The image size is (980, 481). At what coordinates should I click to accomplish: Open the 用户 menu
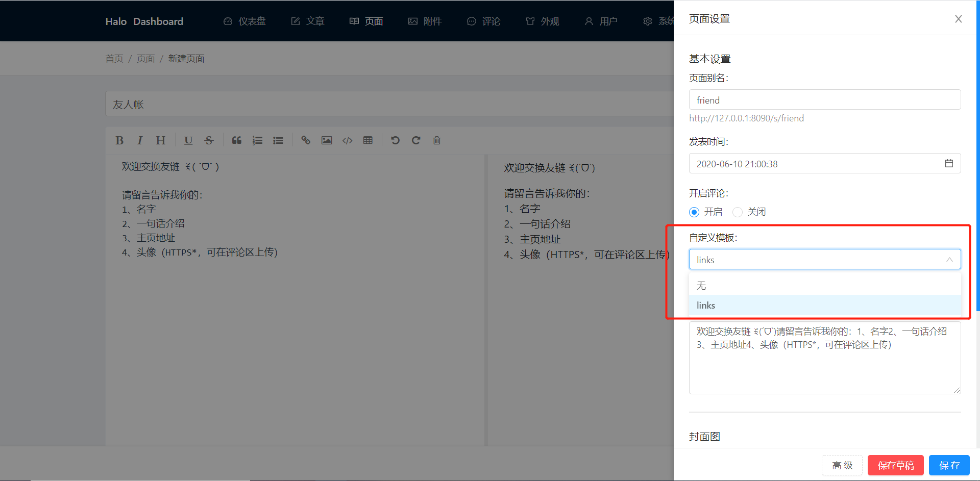[x=601, y=21]
